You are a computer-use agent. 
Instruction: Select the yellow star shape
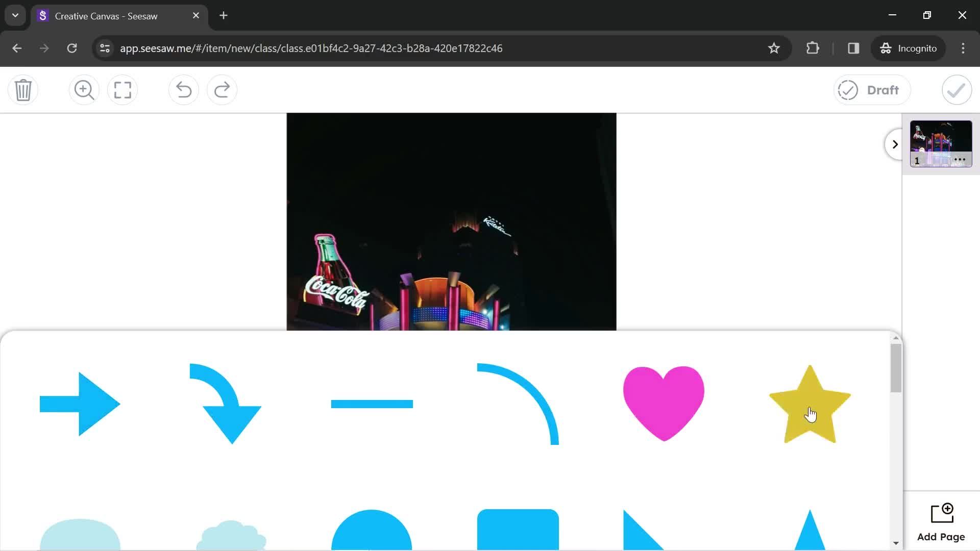coord(810,405)
